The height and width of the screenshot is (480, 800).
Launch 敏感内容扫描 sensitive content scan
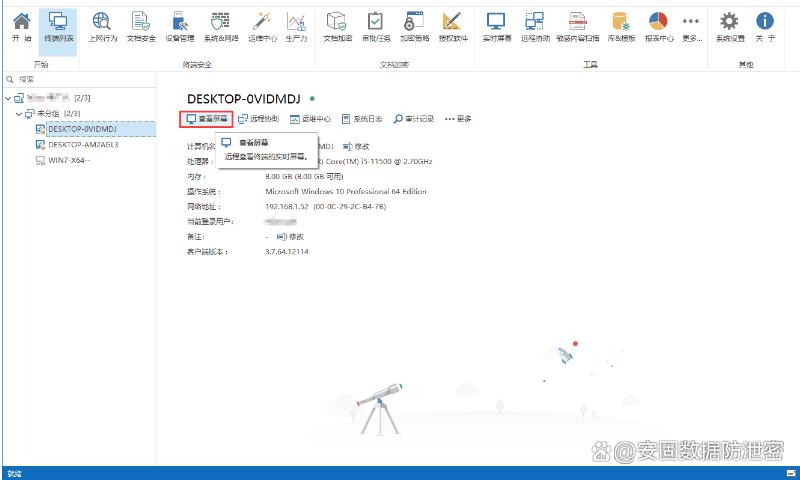tap(578, 26)
